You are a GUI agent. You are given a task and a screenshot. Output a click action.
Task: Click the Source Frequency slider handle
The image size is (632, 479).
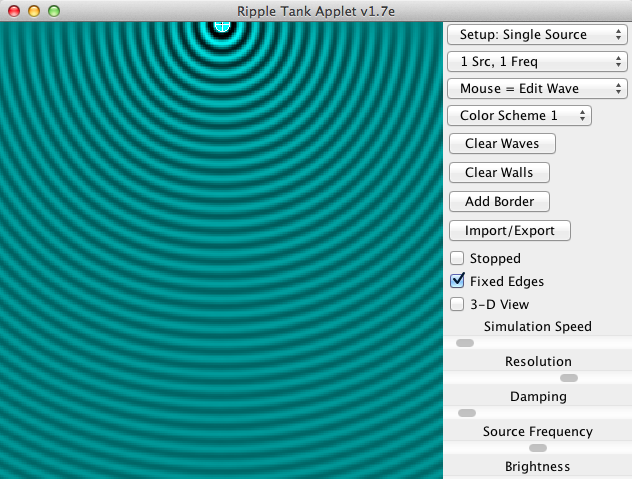[x=538, y=448]
